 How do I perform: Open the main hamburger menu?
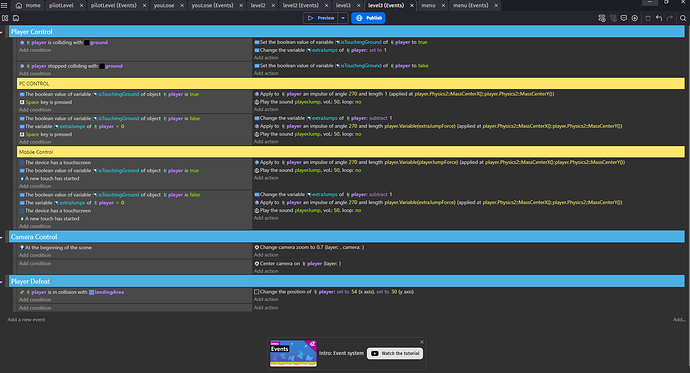4,5
